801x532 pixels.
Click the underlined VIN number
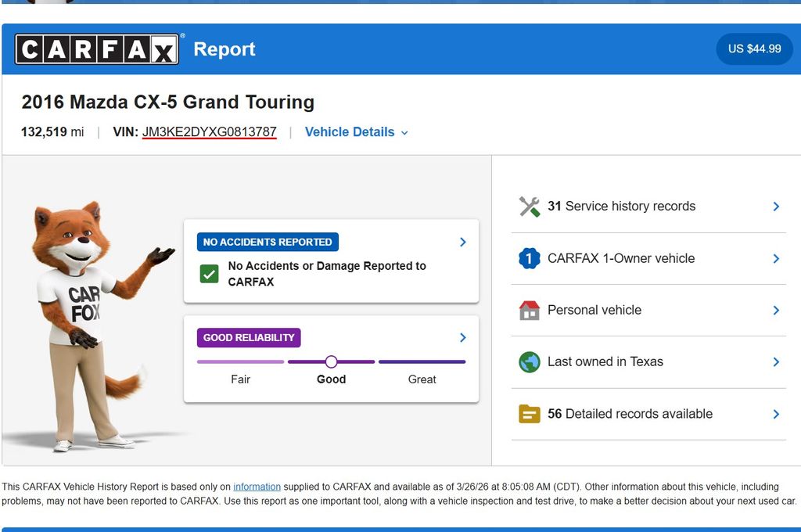point(209,132)
